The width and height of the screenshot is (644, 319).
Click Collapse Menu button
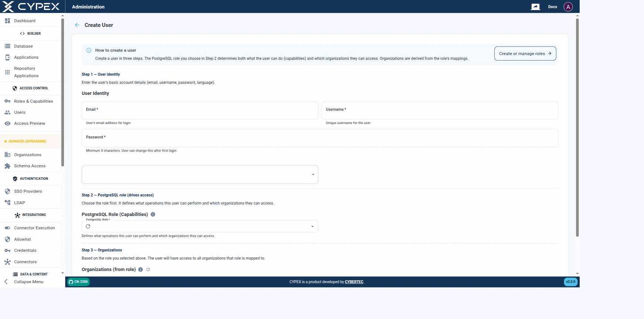coord(31,282)
